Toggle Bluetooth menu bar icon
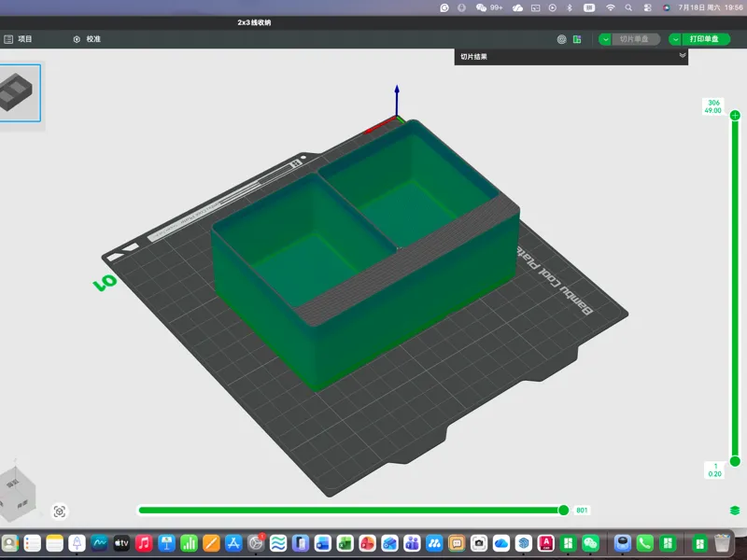The width and height of the screenshot is (747, 560). pyautogui.click(x=570, y=7)
